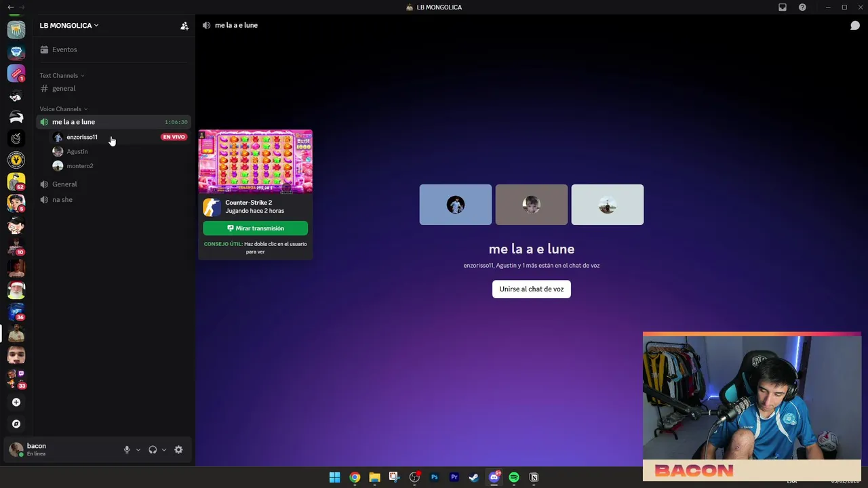The width and height of the screenshot is (868, 488).
Task: Click the third participant tile in the voice channel
Action: coord(608,205)
